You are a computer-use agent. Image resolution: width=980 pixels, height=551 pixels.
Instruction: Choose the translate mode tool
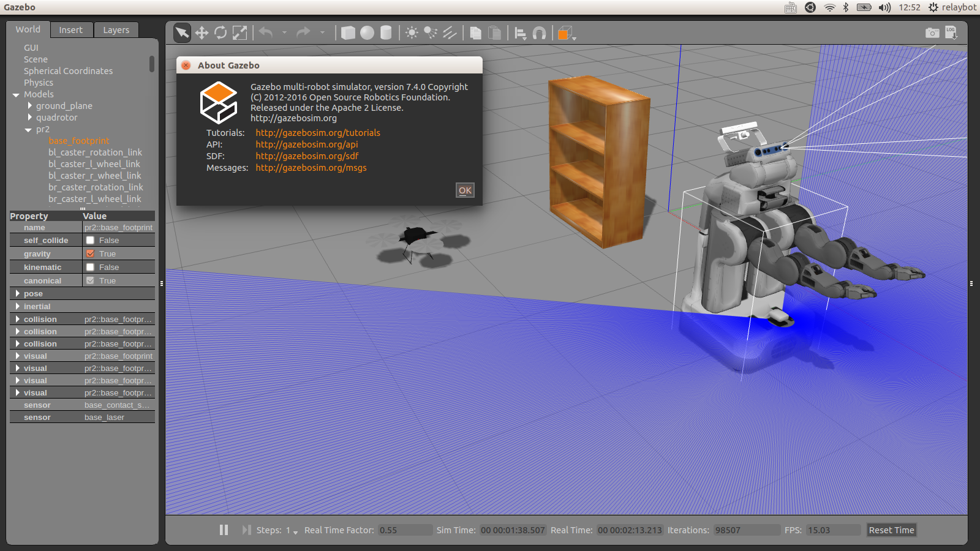(x=202, y=32)
